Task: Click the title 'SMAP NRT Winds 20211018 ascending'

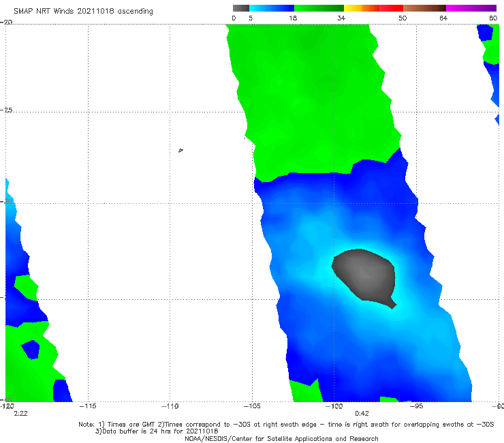Action: point(83,11)
